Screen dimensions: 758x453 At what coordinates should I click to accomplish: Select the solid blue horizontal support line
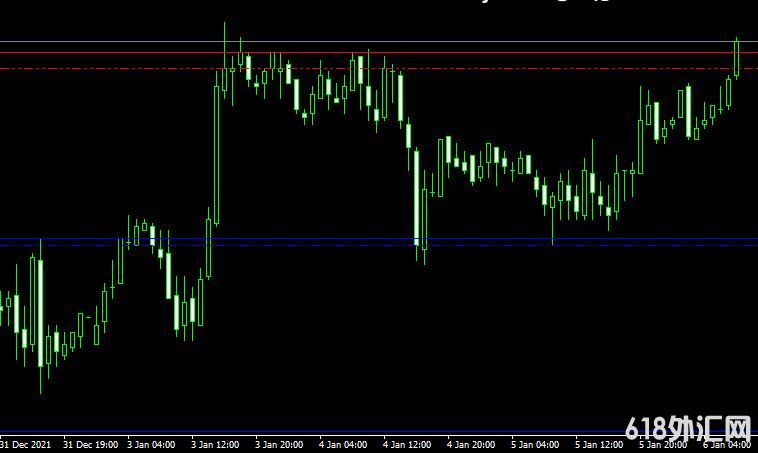coord(379,238)
